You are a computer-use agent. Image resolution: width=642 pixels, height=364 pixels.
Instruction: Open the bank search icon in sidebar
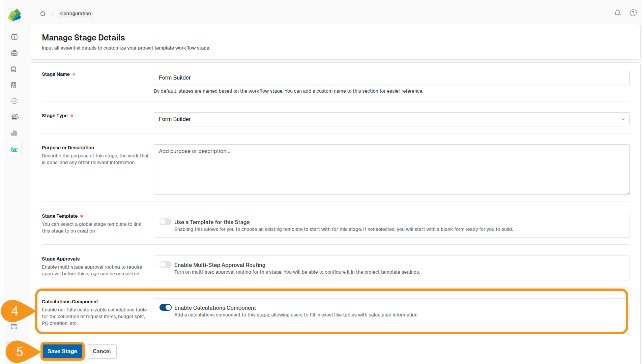(x=14, y=117)
